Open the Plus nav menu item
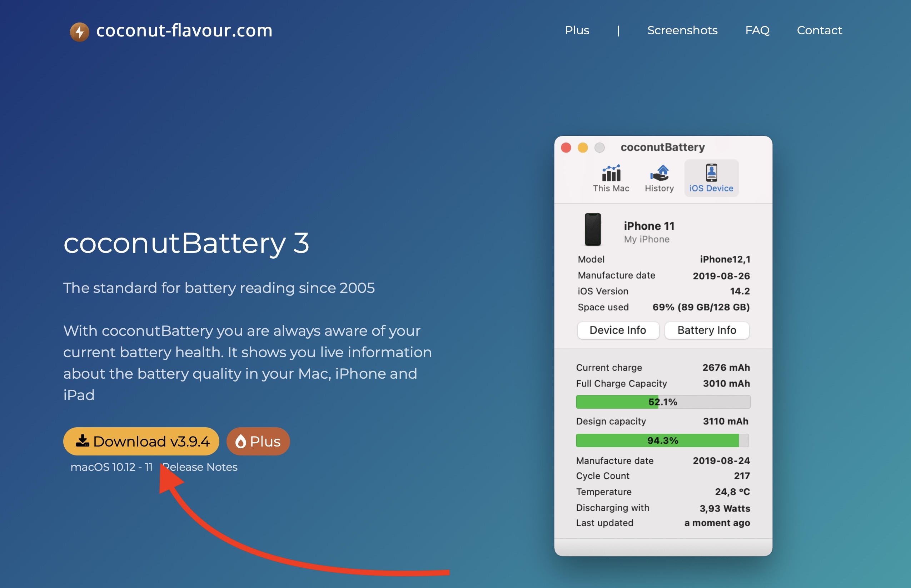 coord(577,30)
